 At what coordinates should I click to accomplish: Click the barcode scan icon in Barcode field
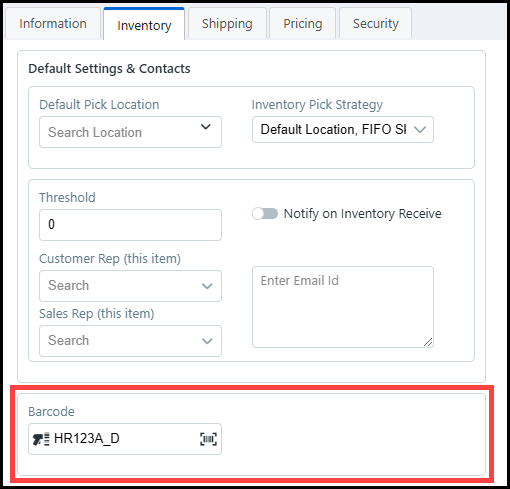[x=208, y=439]
